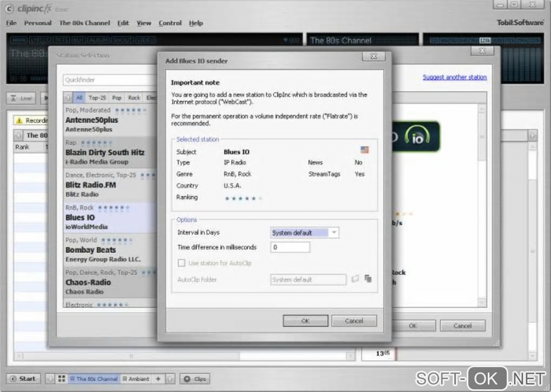
Task: Open the Interval in Days dropdown
Action: tap(305, 233)
